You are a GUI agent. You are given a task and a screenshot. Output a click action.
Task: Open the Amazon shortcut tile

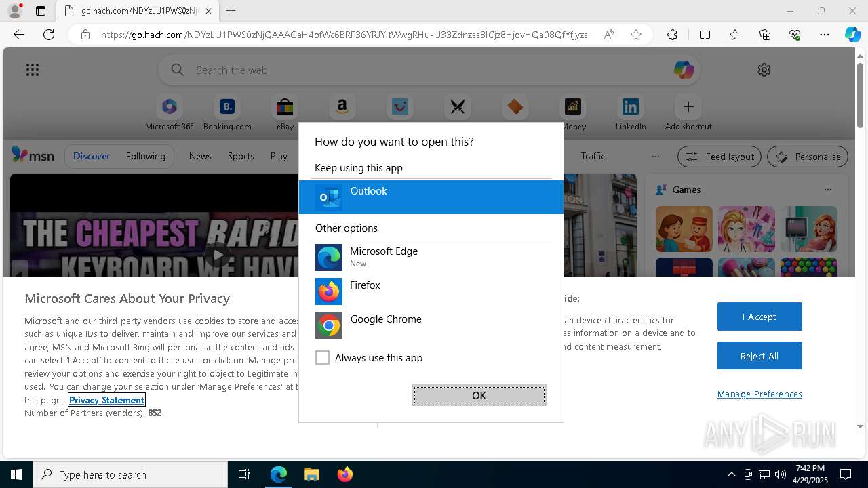pyautogui.click(x=342, y=108)
